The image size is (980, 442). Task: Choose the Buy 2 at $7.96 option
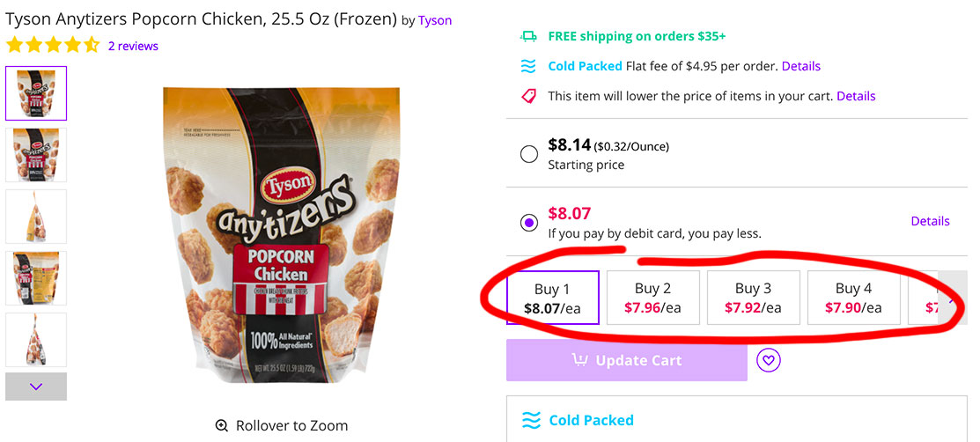coord(653,298)
